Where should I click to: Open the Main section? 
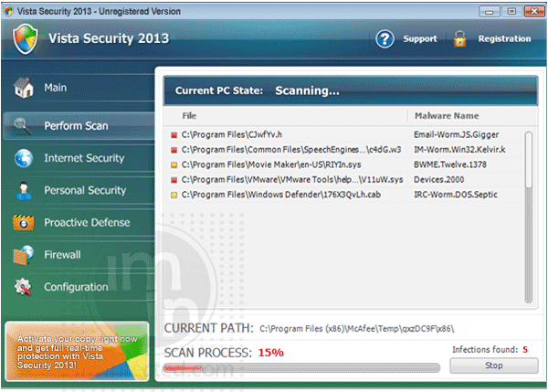coord(79,88)
